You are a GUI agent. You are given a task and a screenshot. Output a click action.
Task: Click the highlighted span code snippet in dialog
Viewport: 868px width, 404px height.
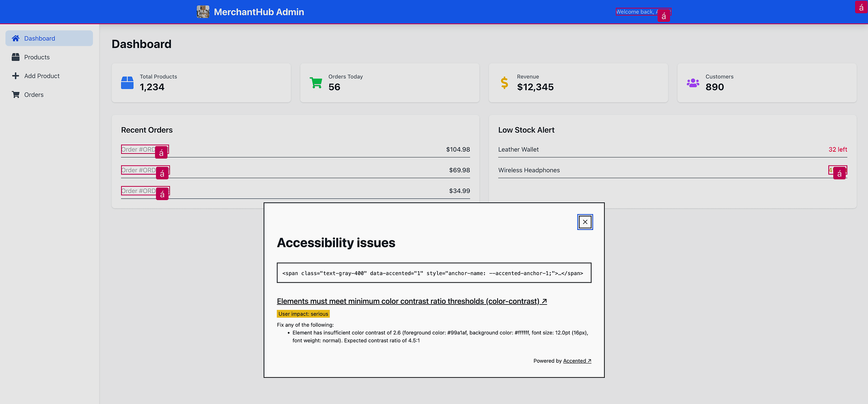pyautogui.click(x=433, y=273)
